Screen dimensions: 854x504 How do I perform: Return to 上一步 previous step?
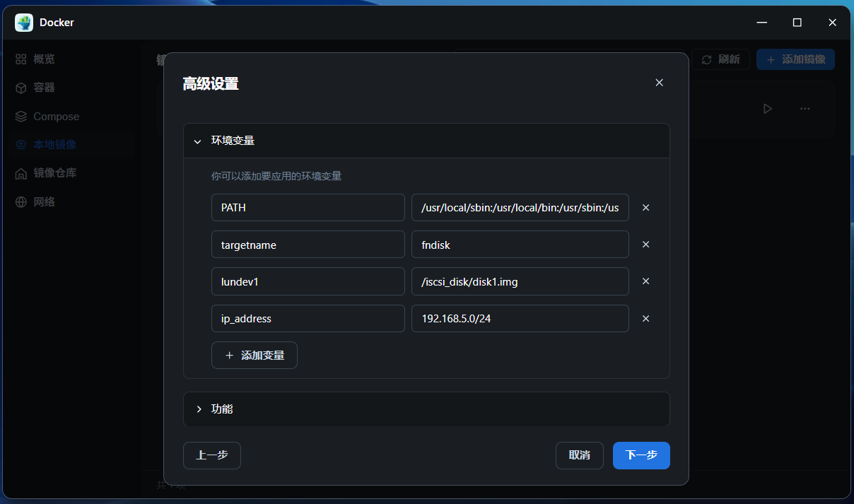(212, 455)
